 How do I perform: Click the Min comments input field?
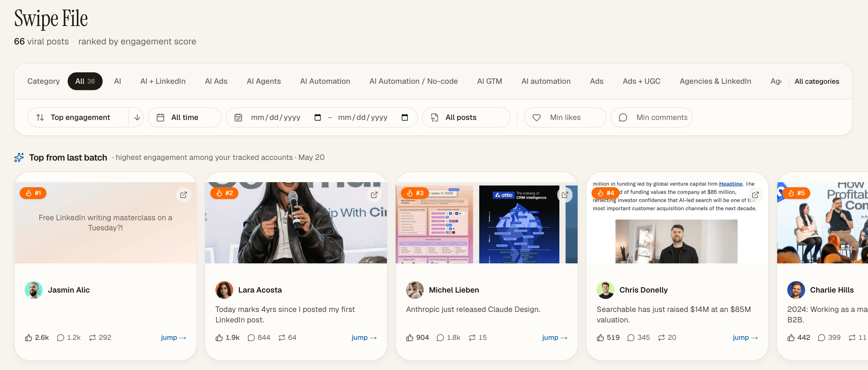tap(651, 117)
